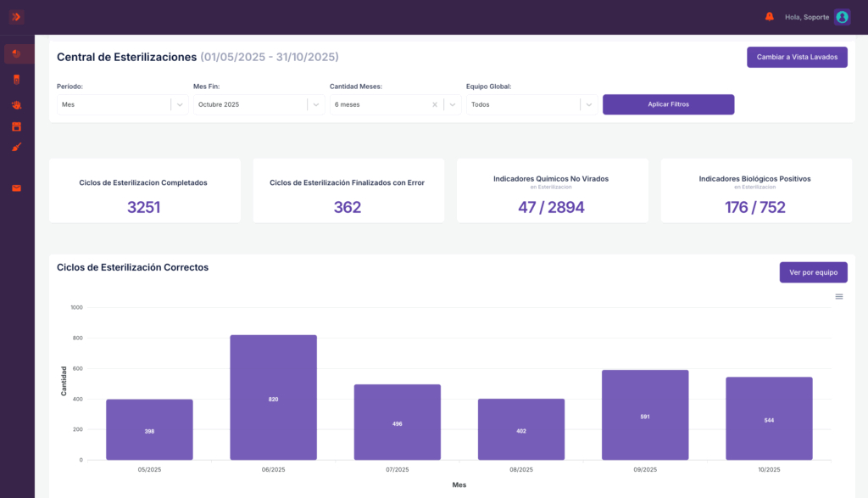Click Cambiar a Vista Lavados button
Viewport: 868px width, 498px height.
click(797, 57)
